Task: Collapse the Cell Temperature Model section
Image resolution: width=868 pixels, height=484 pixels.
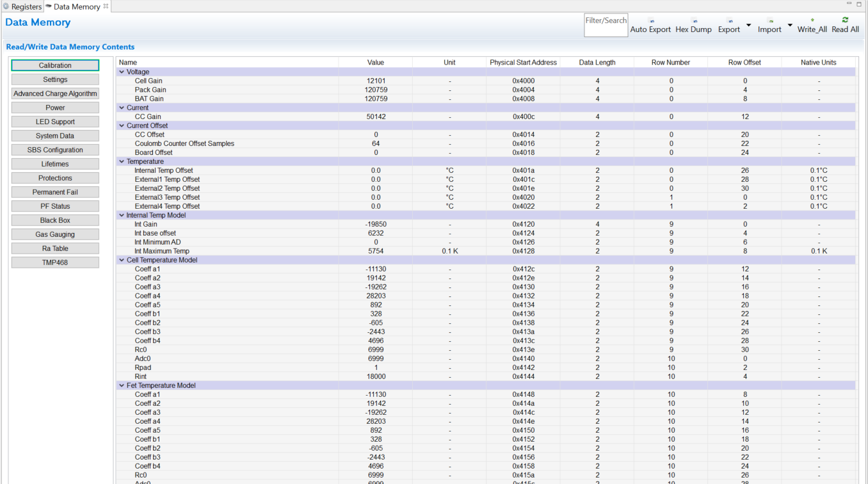Action: pyautogui.click(x=122, y=261)
